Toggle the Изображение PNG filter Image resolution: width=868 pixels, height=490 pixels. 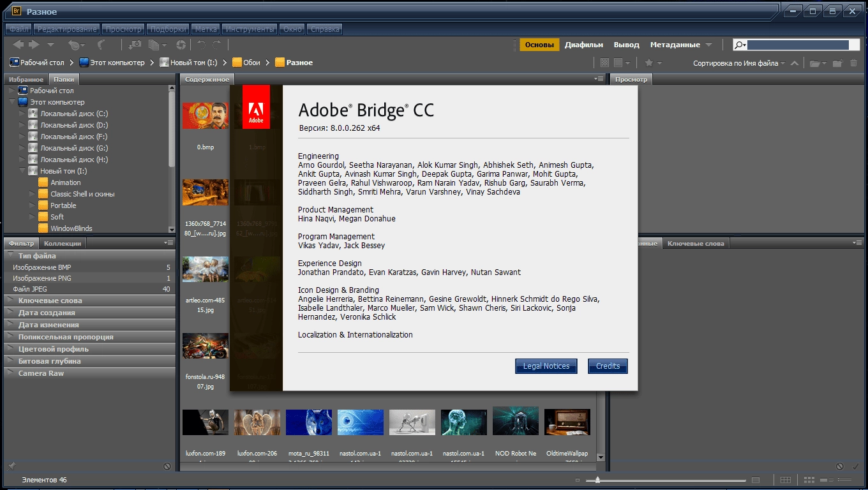pos(90,278)
